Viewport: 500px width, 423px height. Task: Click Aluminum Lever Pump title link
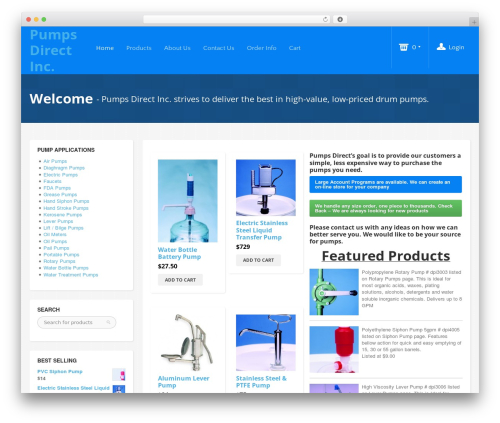pyautogui.click(x=183, y=382)
